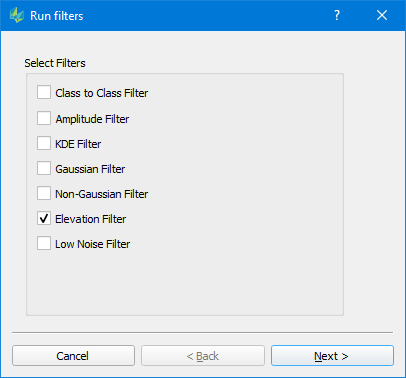Click the 'Elevation Filter' label text
406x378 pixels.
point(91,219)
